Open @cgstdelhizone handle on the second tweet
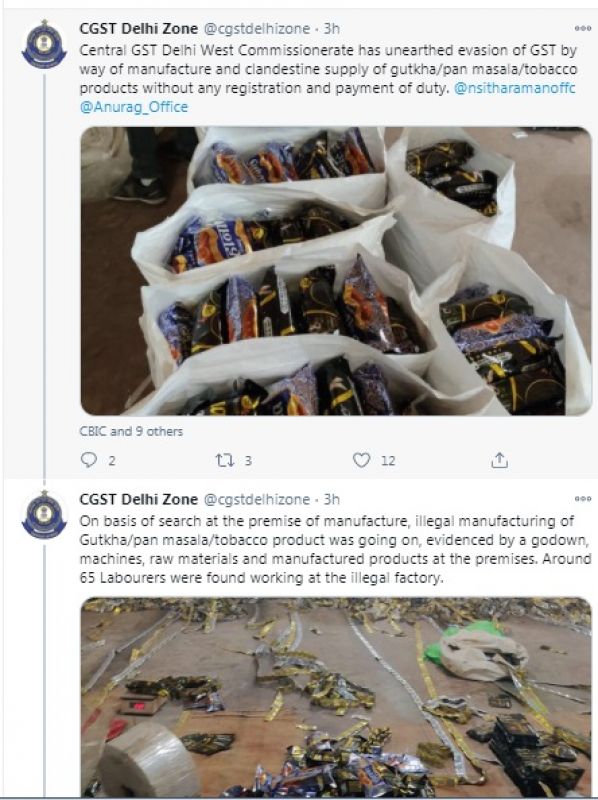 coord(257,499)
